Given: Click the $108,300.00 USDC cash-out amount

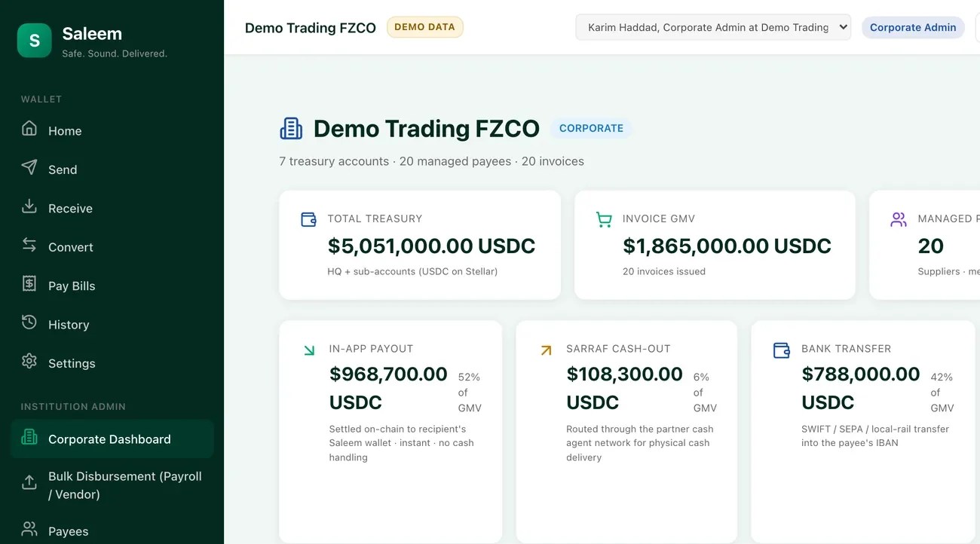Looking at the screenshot, I should point(624,388).
